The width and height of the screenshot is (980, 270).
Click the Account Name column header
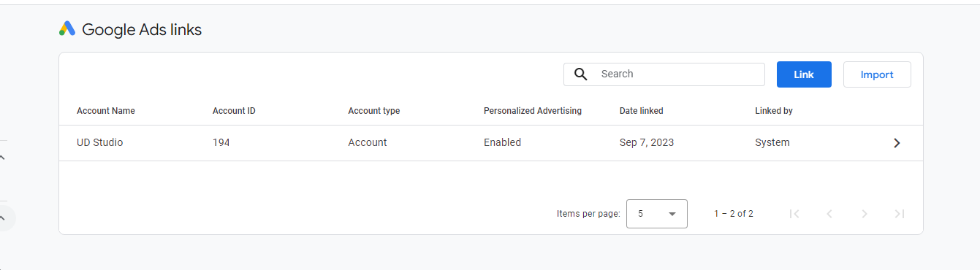(106, 111)
